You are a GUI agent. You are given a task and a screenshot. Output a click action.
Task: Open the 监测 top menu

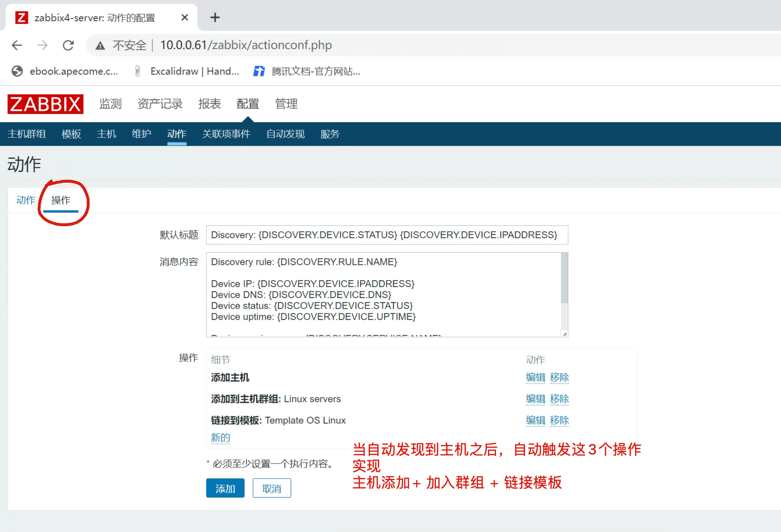[111, 104]
